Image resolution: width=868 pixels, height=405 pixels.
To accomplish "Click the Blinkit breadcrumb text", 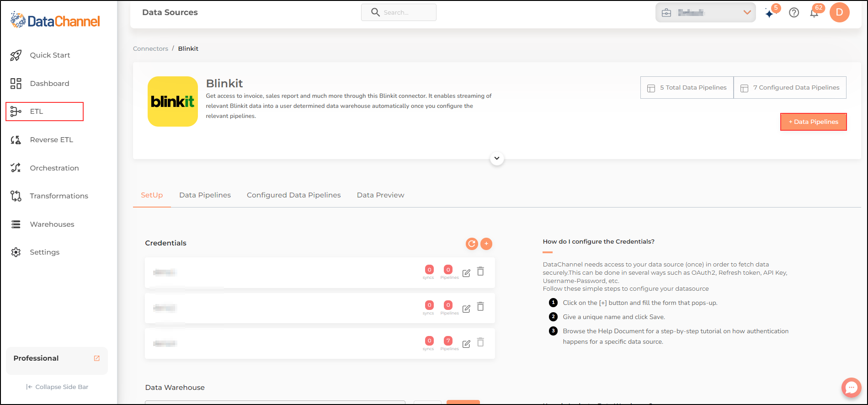I will (188, 48).
